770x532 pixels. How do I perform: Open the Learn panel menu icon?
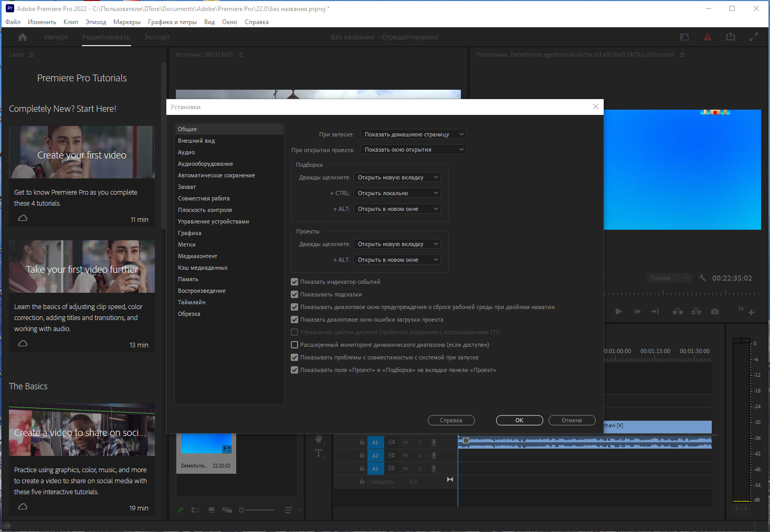[31, 55]
